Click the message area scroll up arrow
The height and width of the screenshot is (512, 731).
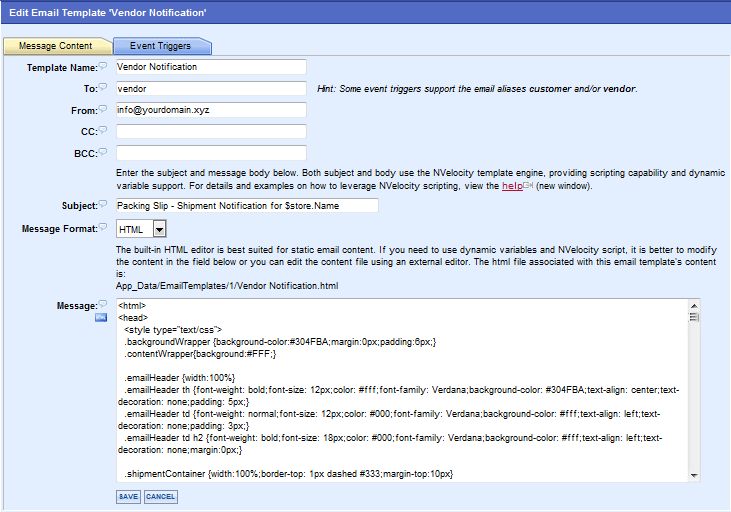click(x=694, y=305)
